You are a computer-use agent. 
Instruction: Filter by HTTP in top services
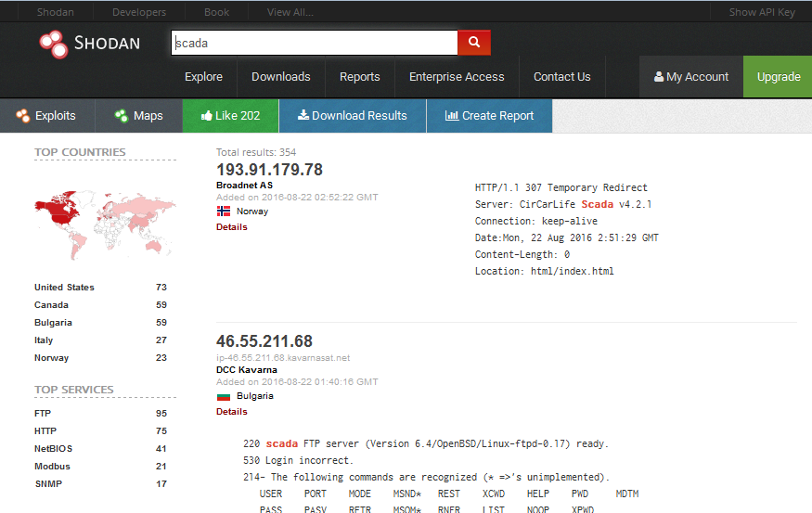45,431
